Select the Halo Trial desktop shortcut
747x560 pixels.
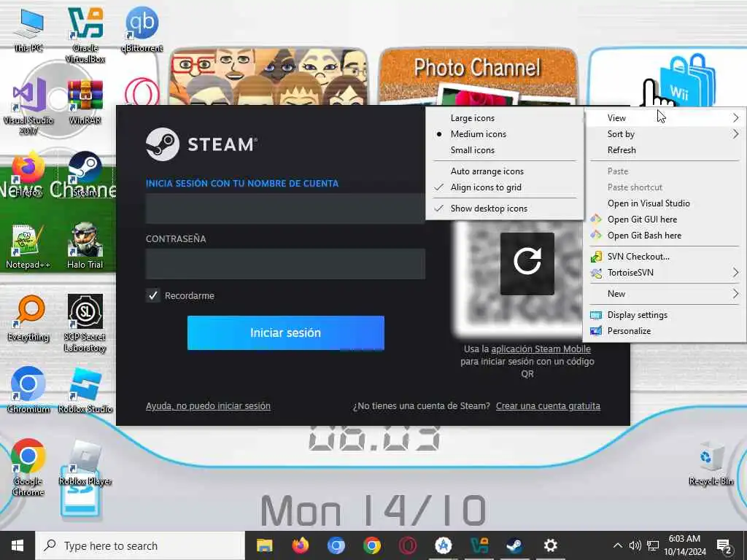[x=85, y=246]
